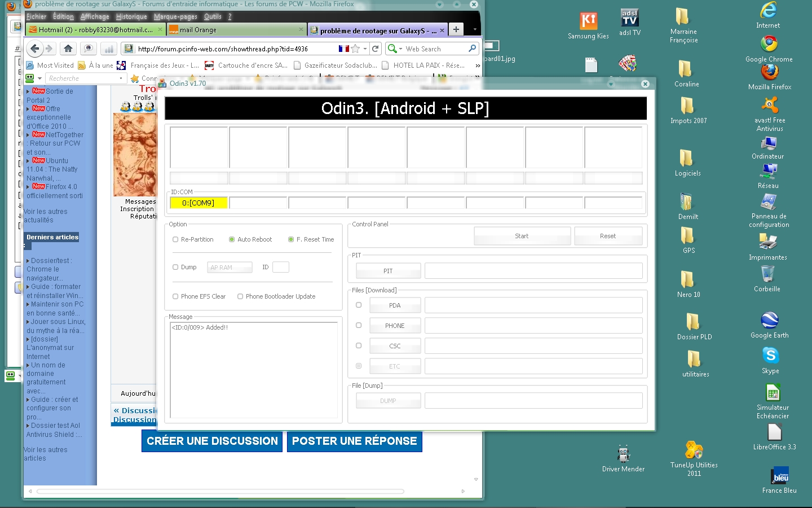Click the Firefox Home toolbar icon

[68, 49]
